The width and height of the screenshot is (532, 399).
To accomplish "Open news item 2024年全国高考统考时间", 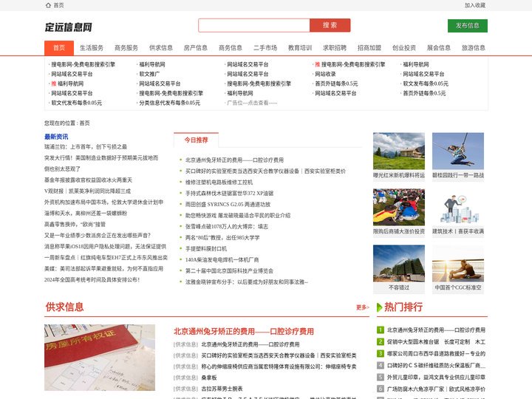I will coord(92,280).
